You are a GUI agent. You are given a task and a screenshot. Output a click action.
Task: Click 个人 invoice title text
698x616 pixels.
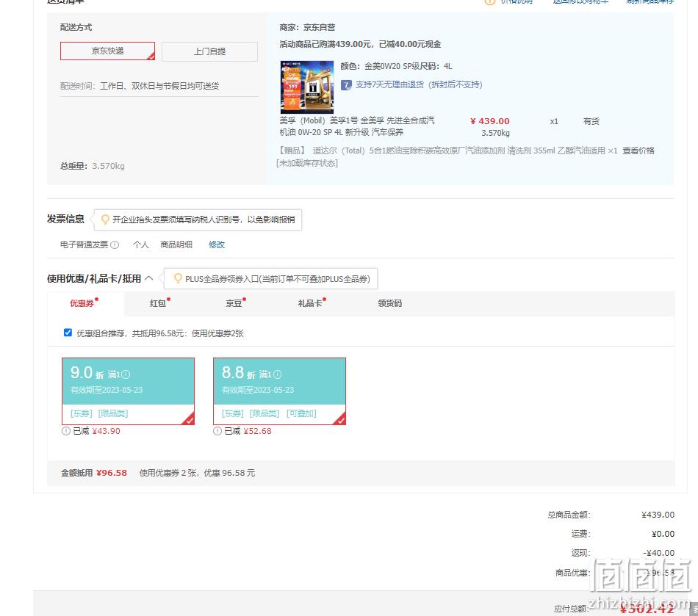[x=141, y=244]
